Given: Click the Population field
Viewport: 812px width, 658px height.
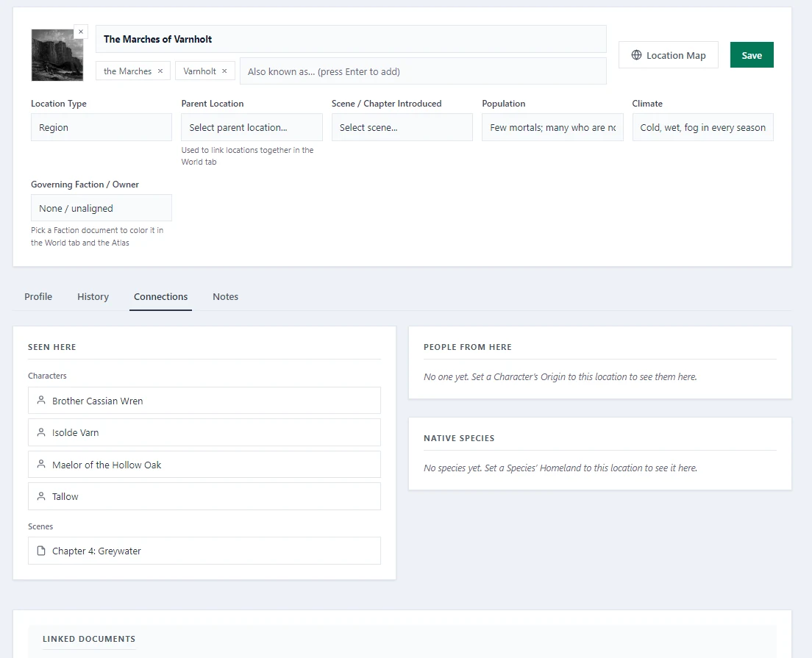Looking at the screenshot, I should (552, 127).
